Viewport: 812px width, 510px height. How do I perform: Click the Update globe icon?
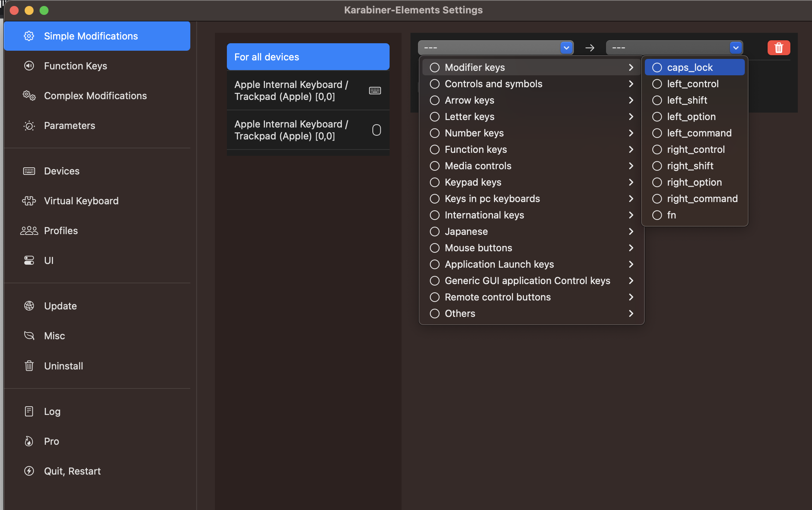(x=29, y=306)
